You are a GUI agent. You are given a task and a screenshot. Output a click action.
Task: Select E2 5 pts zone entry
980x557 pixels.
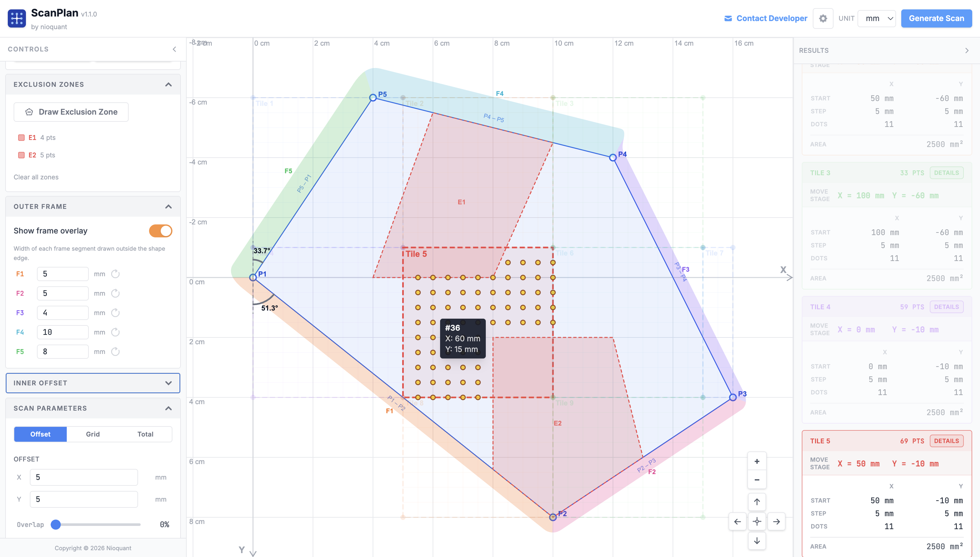click(37, 155)
